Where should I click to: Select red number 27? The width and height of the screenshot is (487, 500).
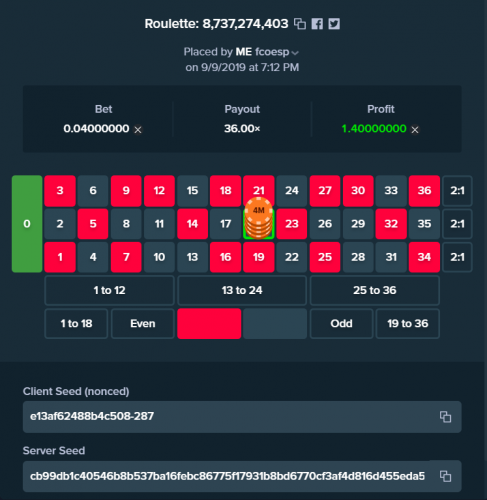[325, 191]
